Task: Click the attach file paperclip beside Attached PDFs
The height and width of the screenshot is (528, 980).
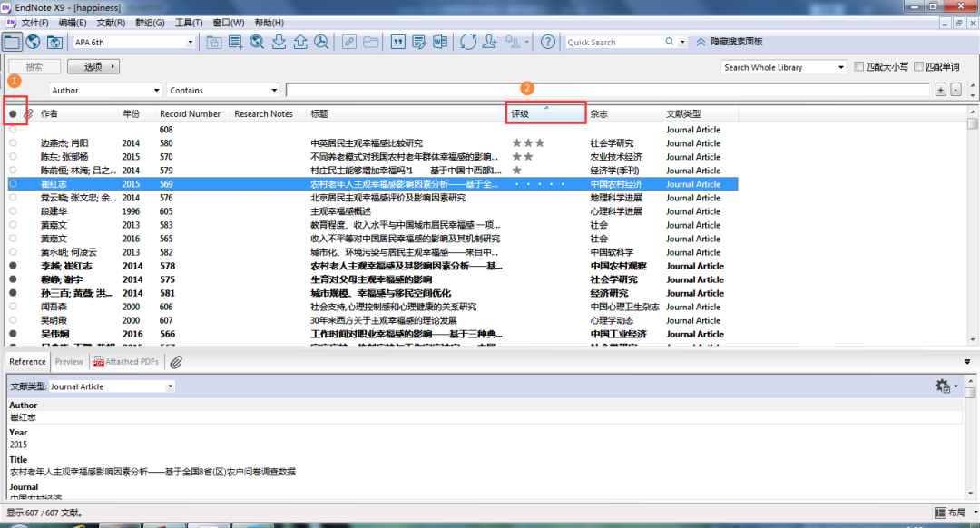Action: point(176,362)
